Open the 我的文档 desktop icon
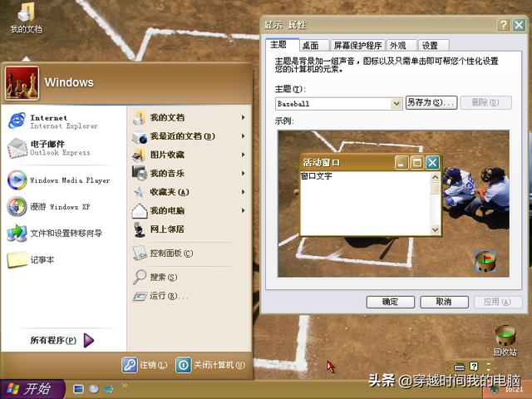532x399 pixels. coord(26,17)
